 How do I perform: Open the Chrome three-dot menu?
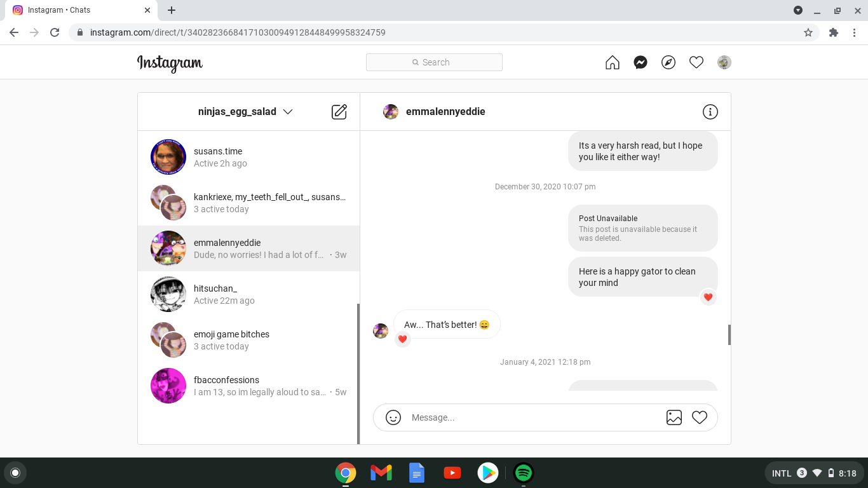pyautogui.click(x=855, y=32)
